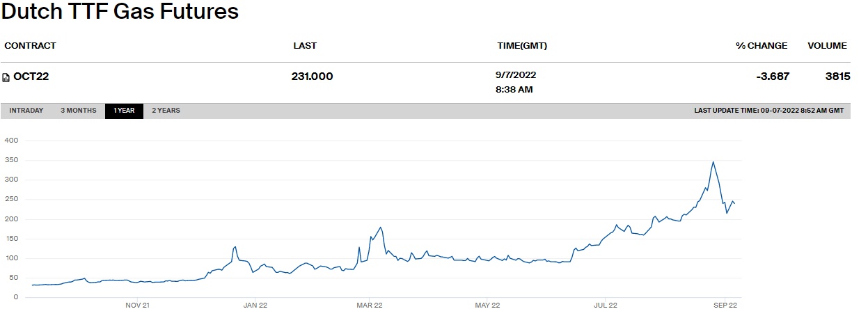Select the 1 YEAR tab
This screenshot has height=309, width=868.
coord(124,111)
